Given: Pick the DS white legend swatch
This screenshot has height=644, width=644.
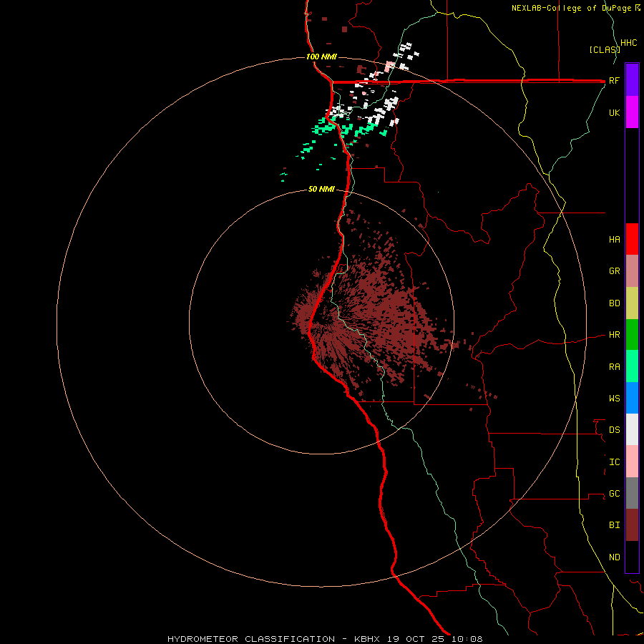Looking at the screenshot, I should click(x=632, y=429).
